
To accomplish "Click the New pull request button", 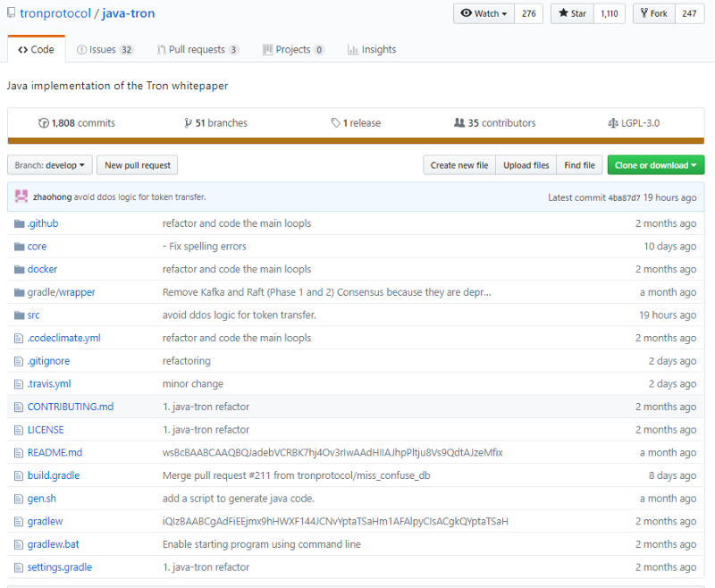I will coord(138,165).
